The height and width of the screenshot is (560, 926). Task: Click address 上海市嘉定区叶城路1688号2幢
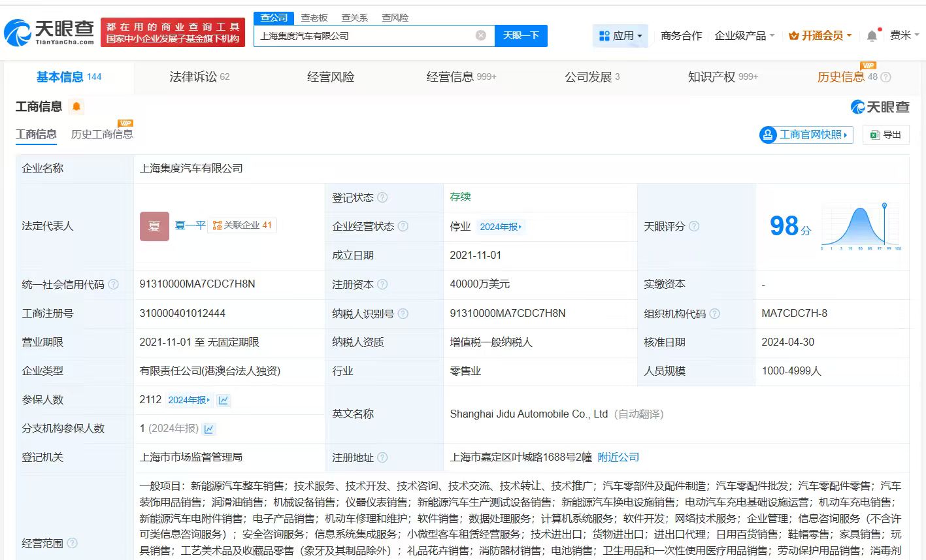click(x=521, y=457)
